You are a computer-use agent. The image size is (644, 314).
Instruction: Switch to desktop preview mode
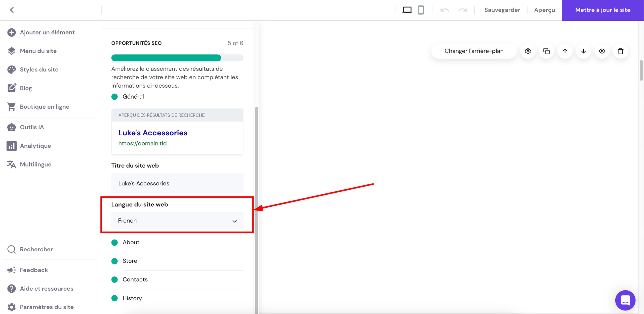407,10
